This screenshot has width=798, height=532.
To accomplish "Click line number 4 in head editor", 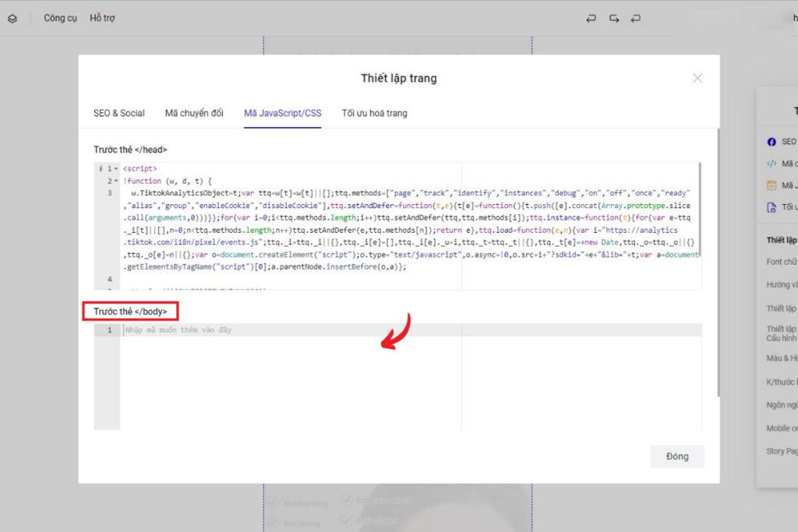I will (109, 279).
